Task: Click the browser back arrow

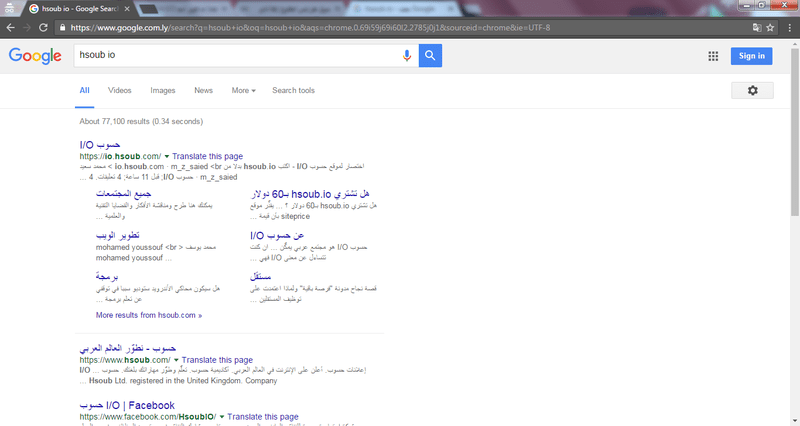Action: pos(10,28)
